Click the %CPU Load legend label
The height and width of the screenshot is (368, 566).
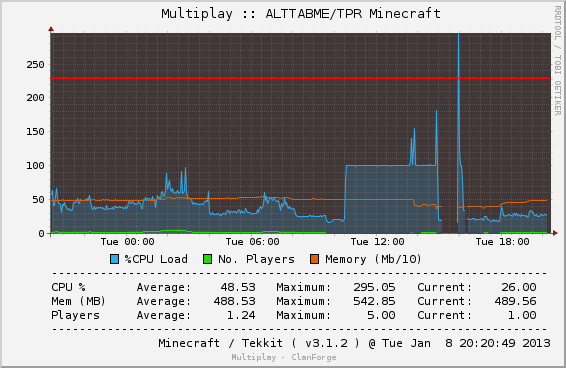[x=156, y=259]
